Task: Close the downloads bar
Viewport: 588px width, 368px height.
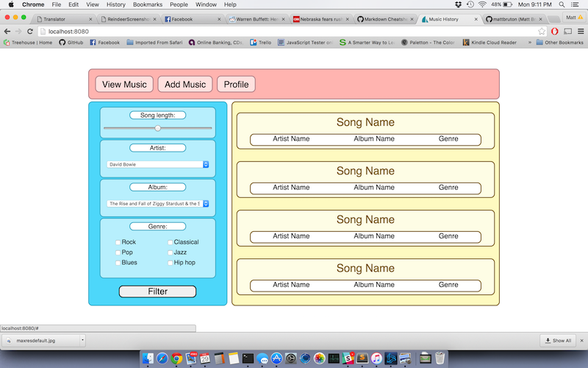Action: pyautogui.click(x=581, y=341)
